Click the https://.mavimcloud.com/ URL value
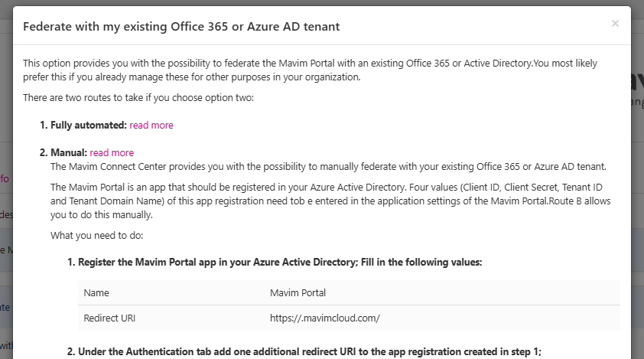Screen dimensions: 644x359 click(x=325, y=318)
